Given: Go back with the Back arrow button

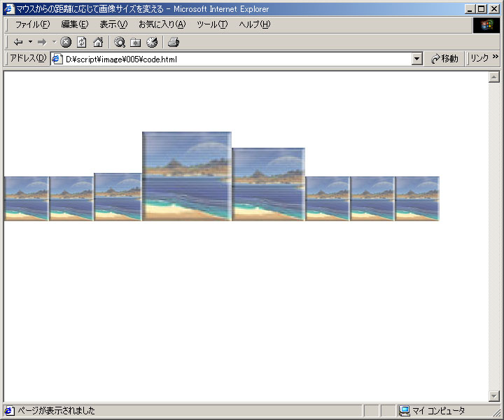Looking at the screenshot, I should (18, 42).
